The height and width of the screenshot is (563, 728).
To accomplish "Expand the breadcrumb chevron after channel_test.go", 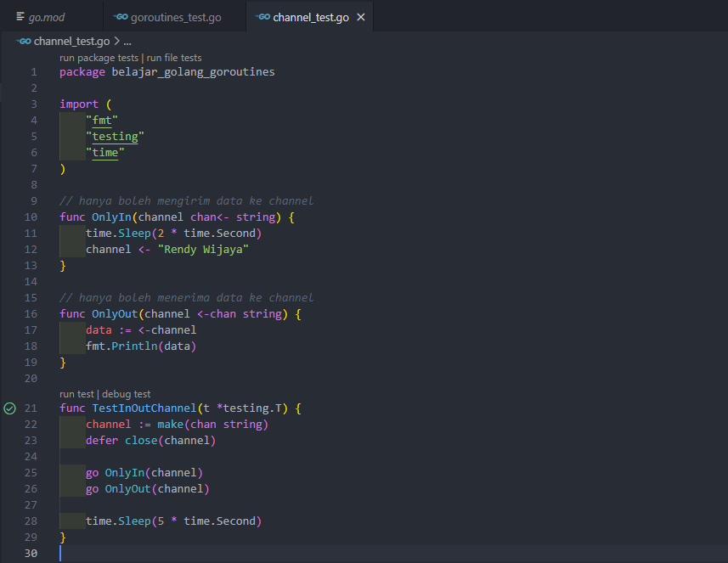I will pos(116,42).
